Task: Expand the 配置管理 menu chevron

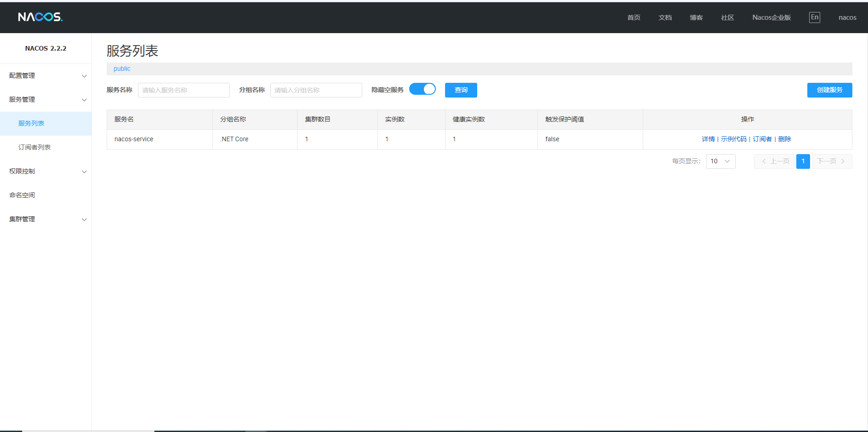Action: point(84,76)
